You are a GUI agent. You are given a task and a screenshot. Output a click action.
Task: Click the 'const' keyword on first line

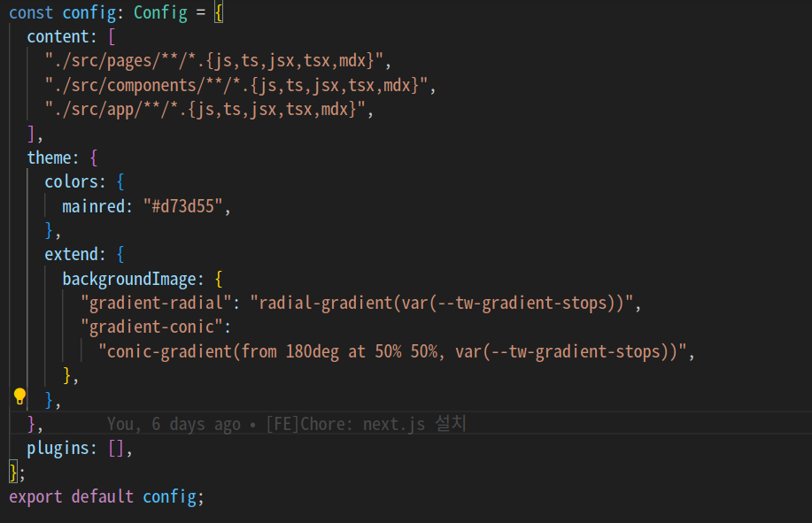[31, 12]
